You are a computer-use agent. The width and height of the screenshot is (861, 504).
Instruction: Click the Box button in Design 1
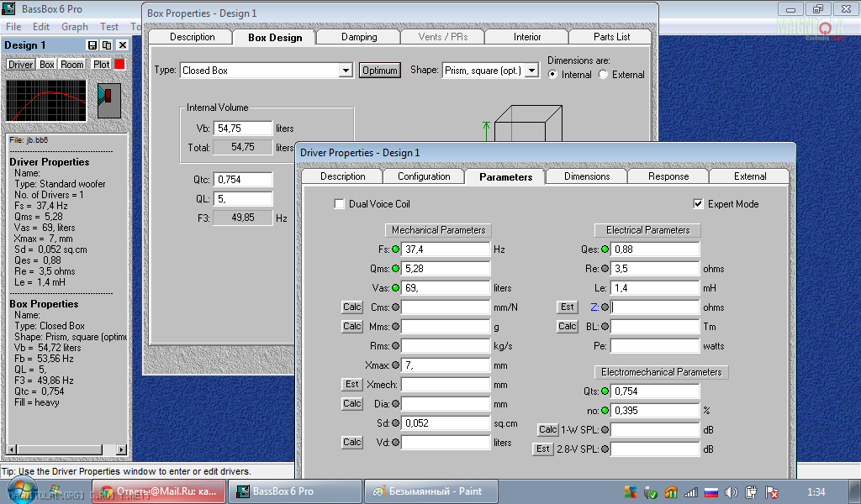pyautogui.click(x=47, y=64)
